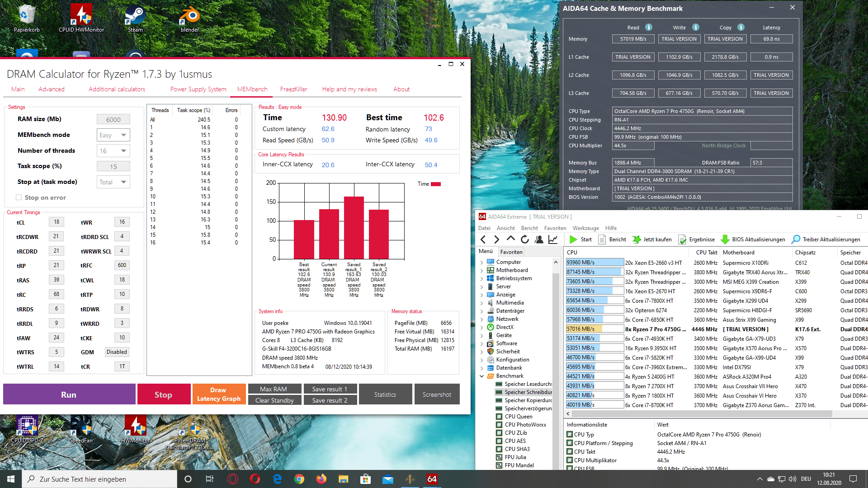Click RAM size (Mb) input field
The image size is (868, 488).
coord(113,119)
